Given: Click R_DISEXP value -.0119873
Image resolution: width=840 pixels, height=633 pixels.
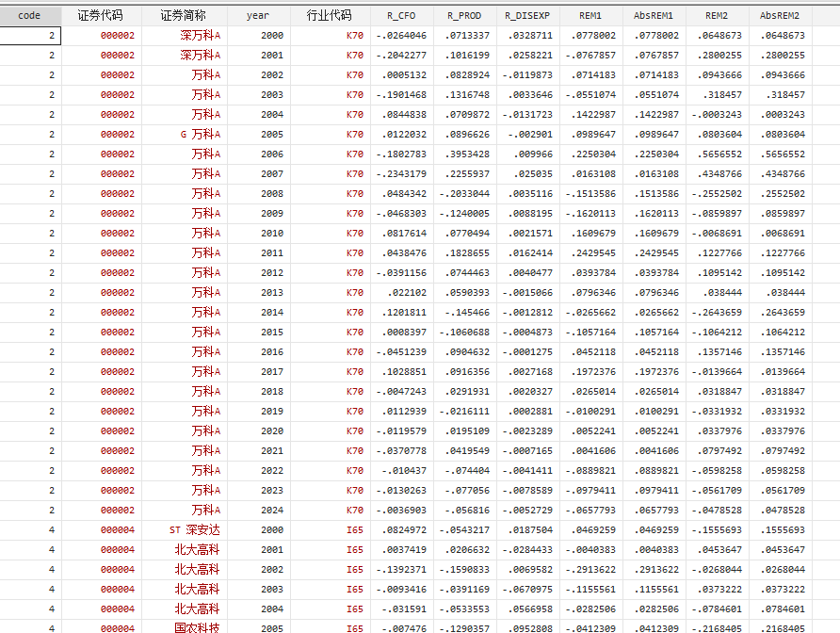Looking at the screenshot, I should pos(527,75).
